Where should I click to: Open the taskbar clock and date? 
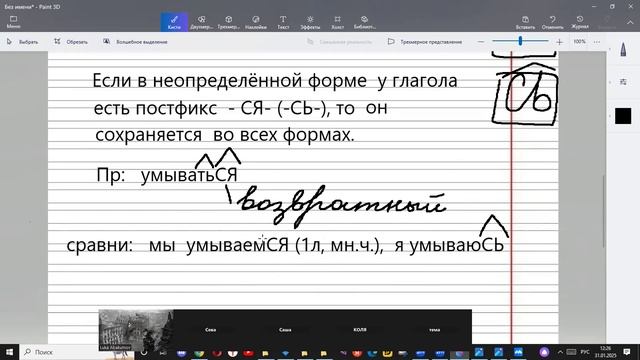pos(606,352)
